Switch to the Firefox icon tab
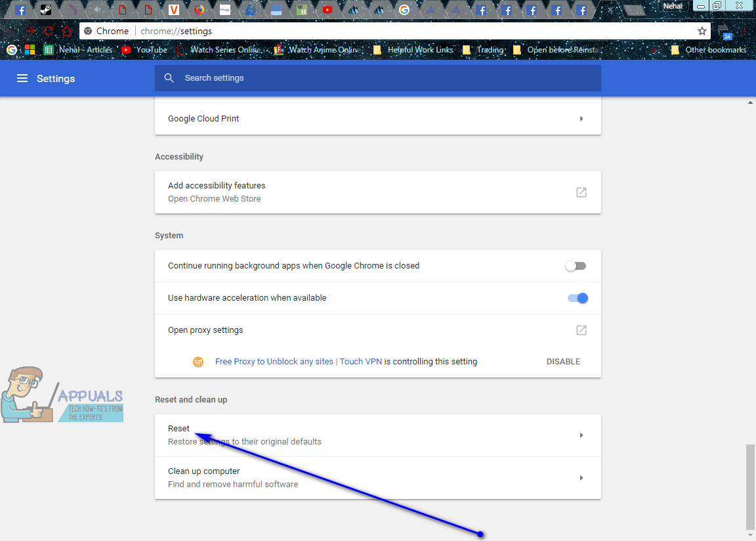Screen dimensions: 756x541 point(199,9)
